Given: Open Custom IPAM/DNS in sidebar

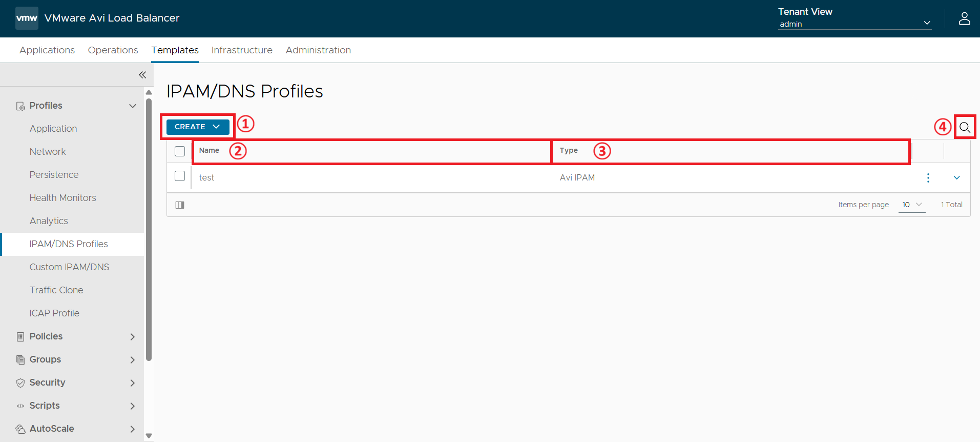Looking at the screenshot, I should pyautogui.click(x=69, y=267).
